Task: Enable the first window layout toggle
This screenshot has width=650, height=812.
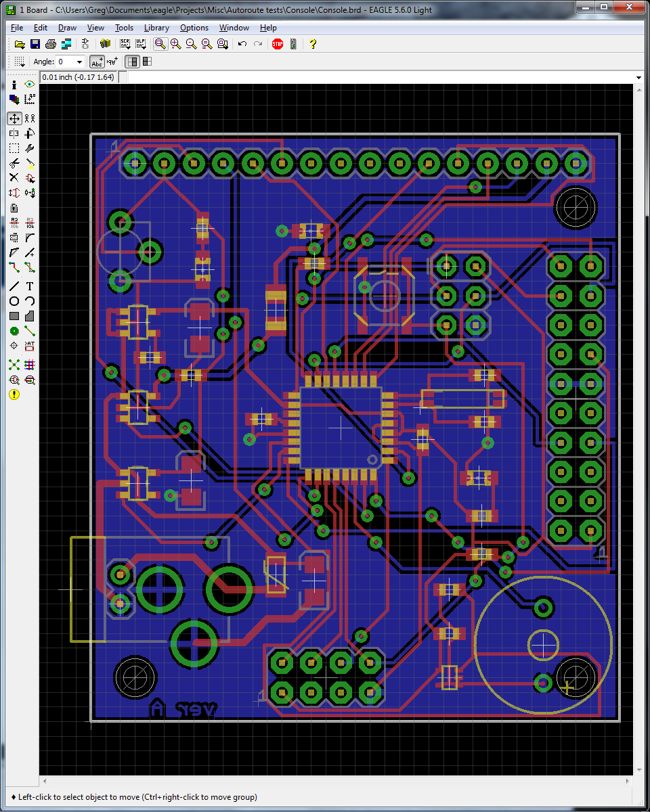Action: coord(132,62)
